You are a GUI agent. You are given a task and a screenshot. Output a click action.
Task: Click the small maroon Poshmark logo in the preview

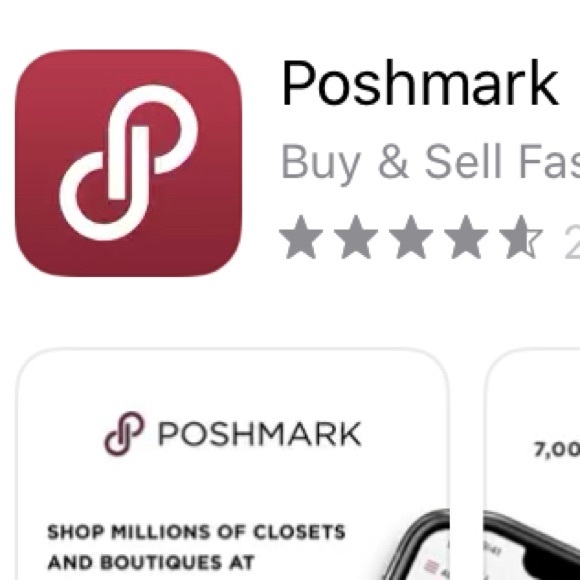click(124, 434)
